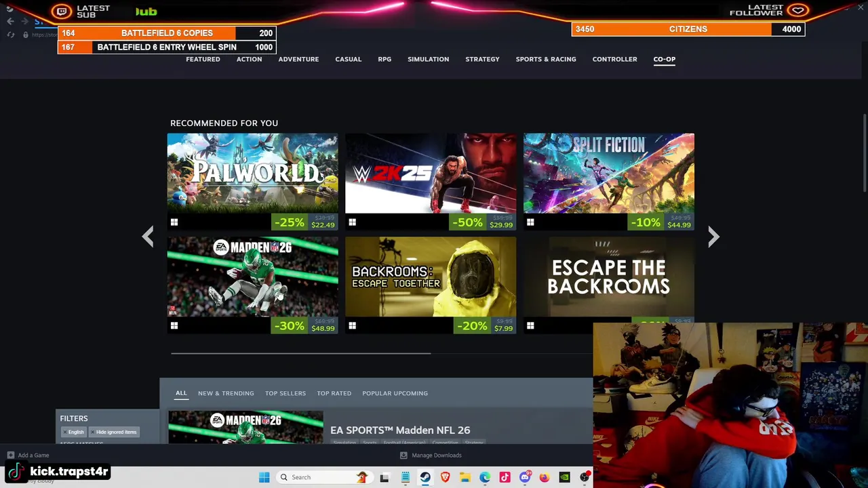Open the Sports & Racing category tab
The image size is (868, 488).
(x=546, y=59)
